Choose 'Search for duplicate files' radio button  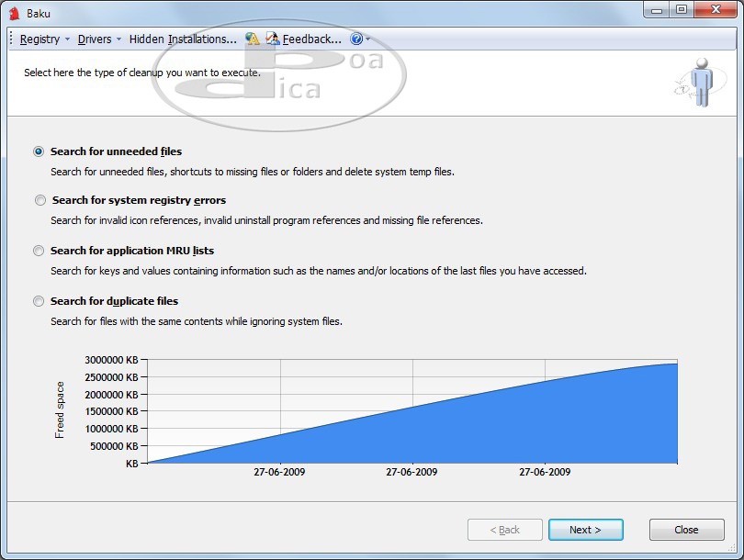coord(39,301)
